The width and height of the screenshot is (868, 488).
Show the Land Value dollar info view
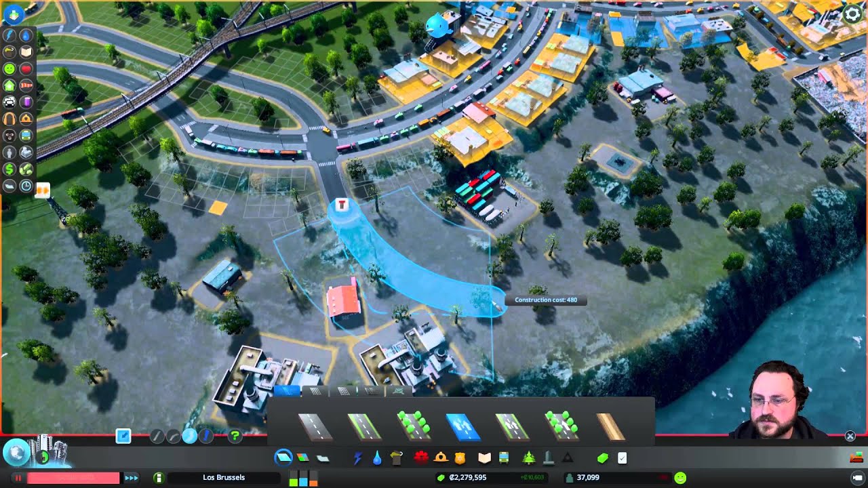(x=9, y=169)
